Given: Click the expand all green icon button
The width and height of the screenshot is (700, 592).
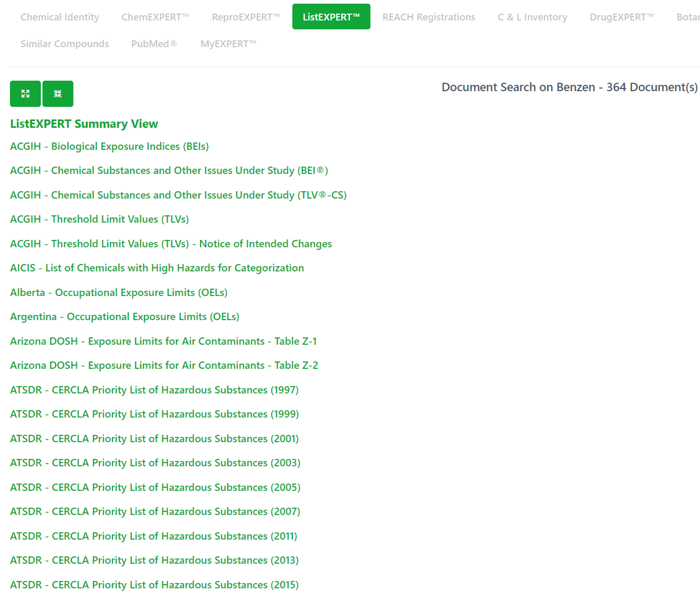Looking at the screenshot, I should [25, 94].
